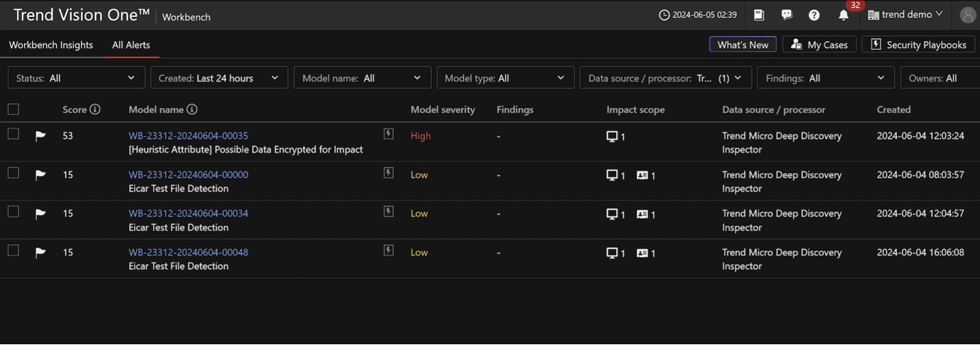Click the What's New button
This screenshot has height=347, width=980.
click(743, 44)
